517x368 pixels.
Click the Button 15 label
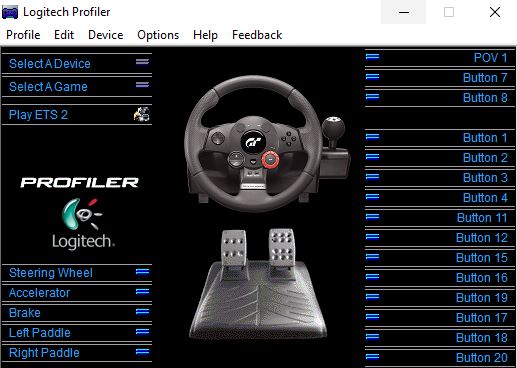coord(482,258)
